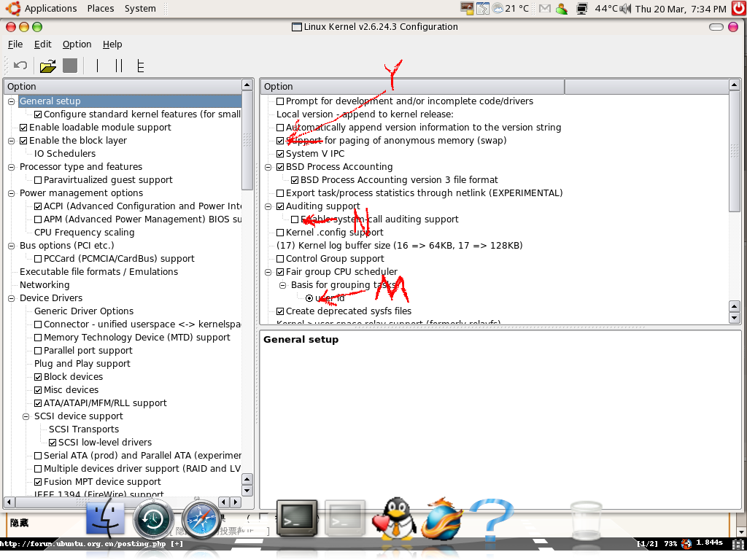The height and width of the screenshot is (560, 747).
Task: Open the Applications panel menu
Action: click(x=50, y=9)
